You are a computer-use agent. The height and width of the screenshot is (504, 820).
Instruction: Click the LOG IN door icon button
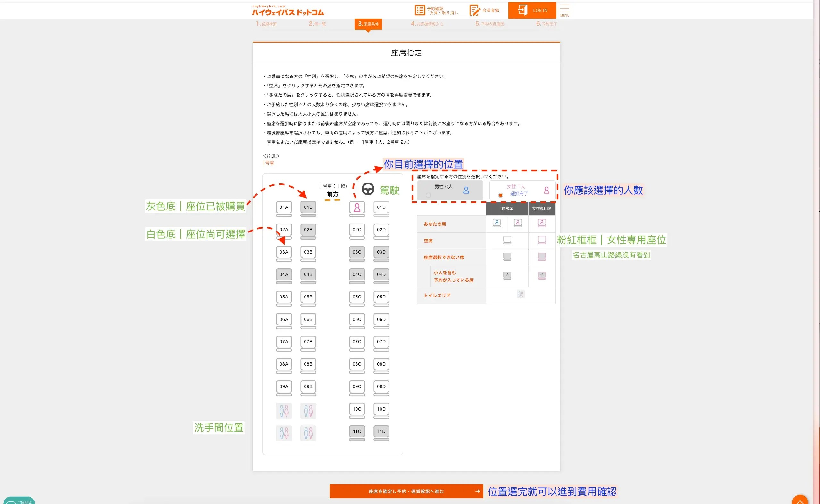coord(523,10)
